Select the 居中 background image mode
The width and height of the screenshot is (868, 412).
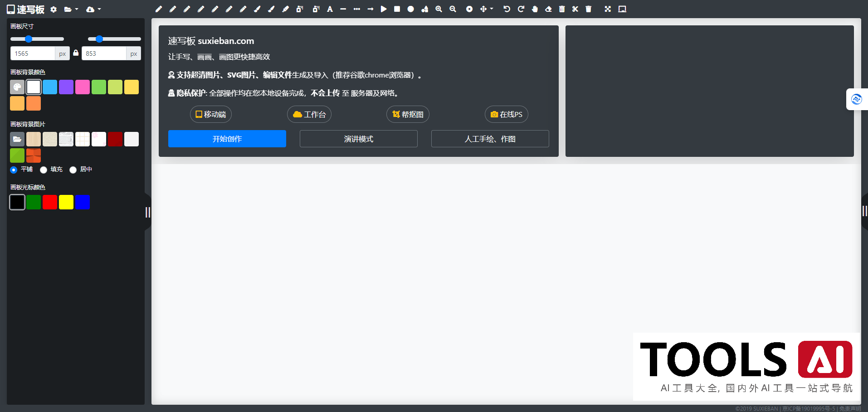click(x=73, y=170)
